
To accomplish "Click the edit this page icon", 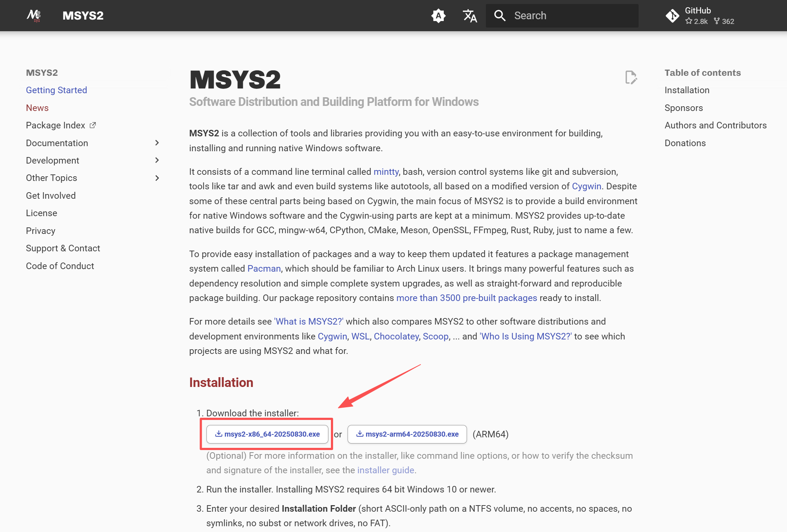I will coord(631,77).
